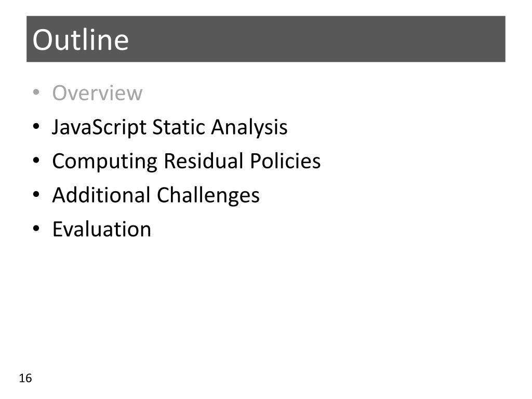Click the word Static

[179, 127]
